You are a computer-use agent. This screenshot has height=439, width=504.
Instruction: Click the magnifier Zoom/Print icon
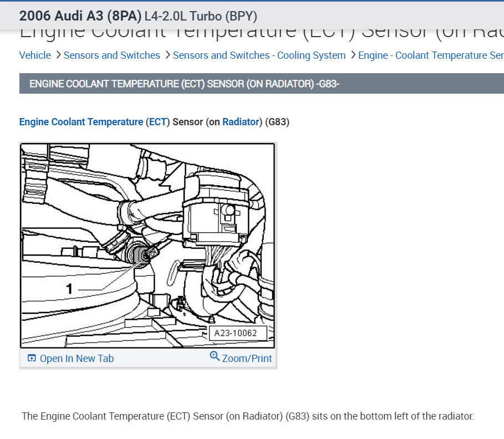(x=215, y=356)
